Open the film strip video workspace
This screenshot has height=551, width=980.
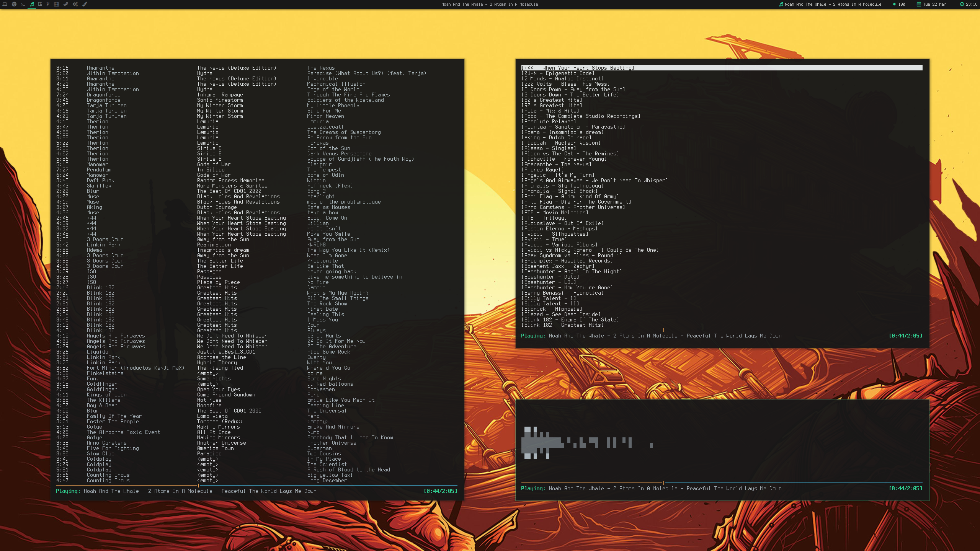(56, 4)
